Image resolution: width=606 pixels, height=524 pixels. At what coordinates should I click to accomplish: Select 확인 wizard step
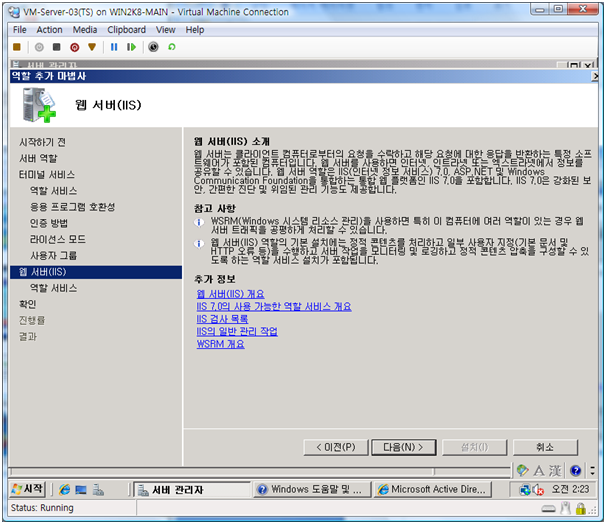[27, 305]
